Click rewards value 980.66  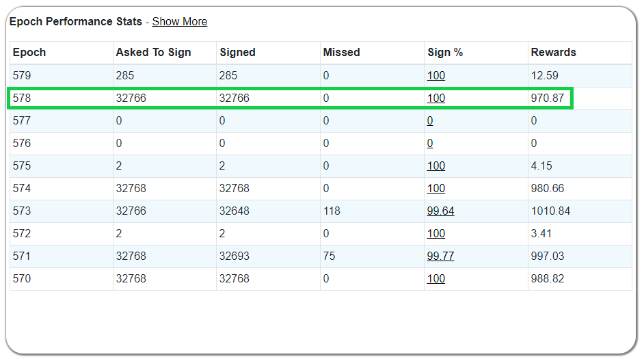548,189
